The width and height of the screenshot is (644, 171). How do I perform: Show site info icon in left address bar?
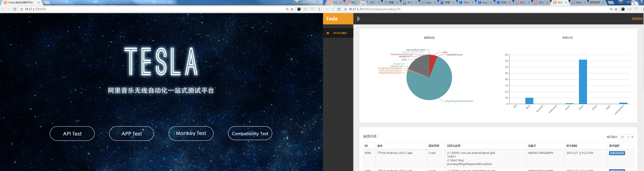21,9
